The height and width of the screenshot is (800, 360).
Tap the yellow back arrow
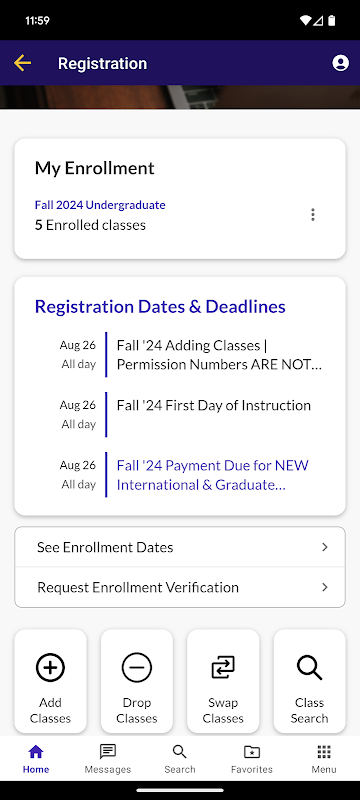point(22,63)
